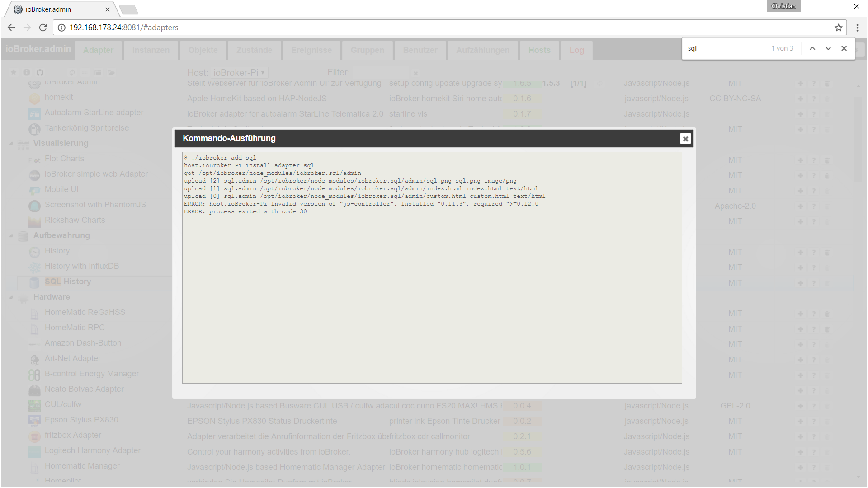Select the Benutzer tab
The height and width of the screenshot is (488, 868).
(x=420, y=50)
